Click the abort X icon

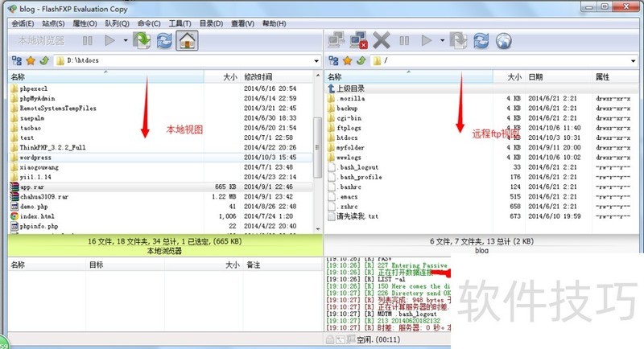[382, 40]
